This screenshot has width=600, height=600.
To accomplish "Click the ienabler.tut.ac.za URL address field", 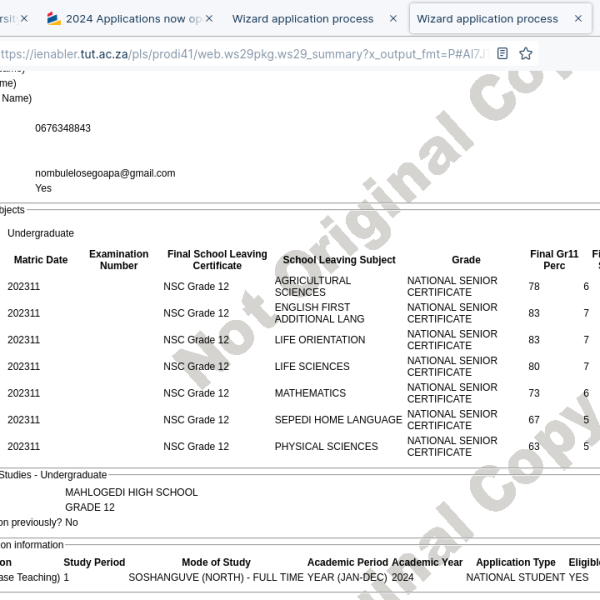I will 245,54.
